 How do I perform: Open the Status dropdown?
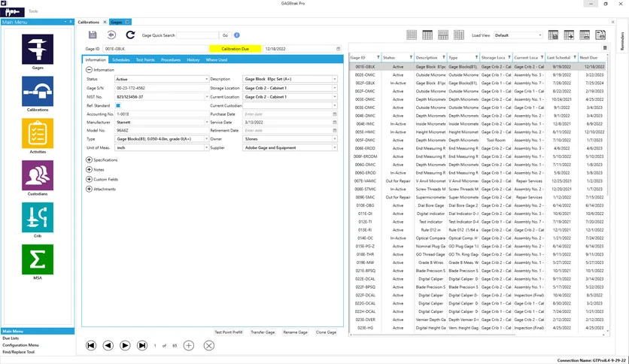pyautogui.click(x=207, y=80)
